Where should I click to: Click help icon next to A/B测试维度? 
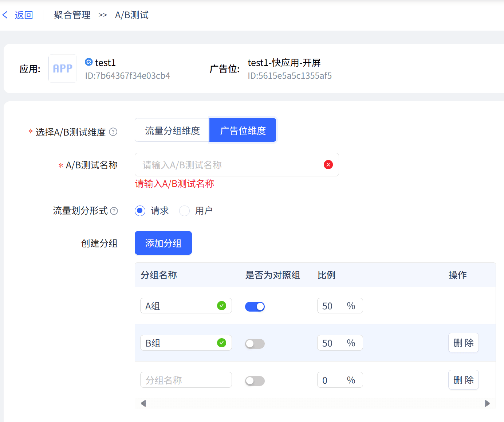point(113,132)
